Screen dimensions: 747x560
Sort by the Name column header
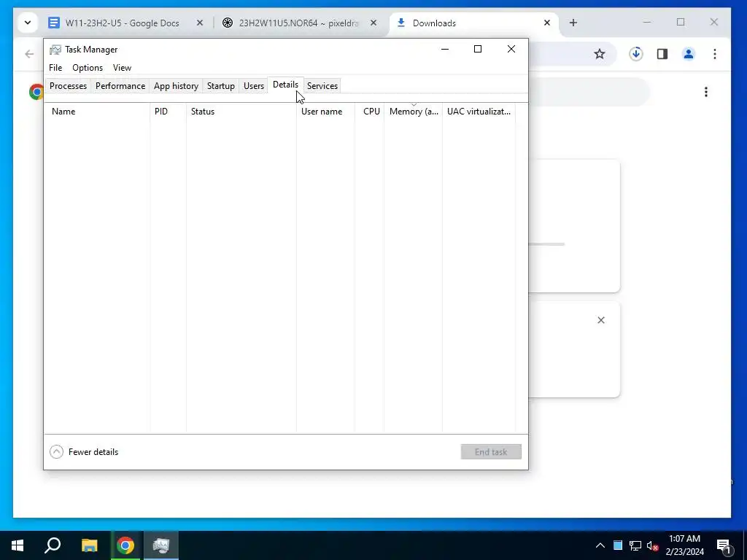click(x=97, y=112)
